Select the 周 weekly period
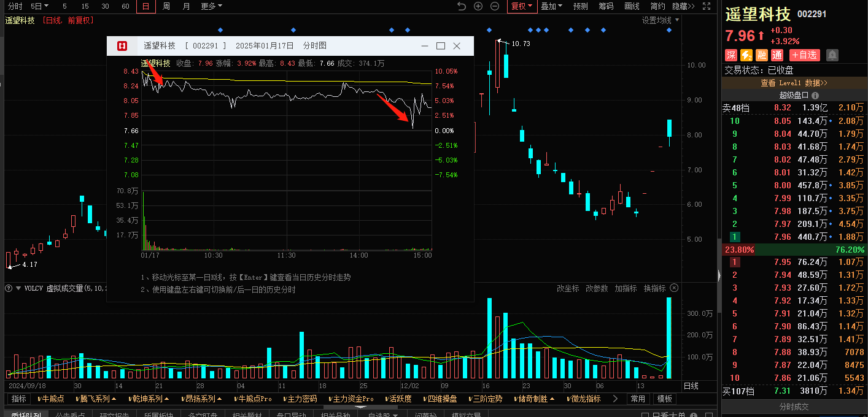 [x=166, y=6]
